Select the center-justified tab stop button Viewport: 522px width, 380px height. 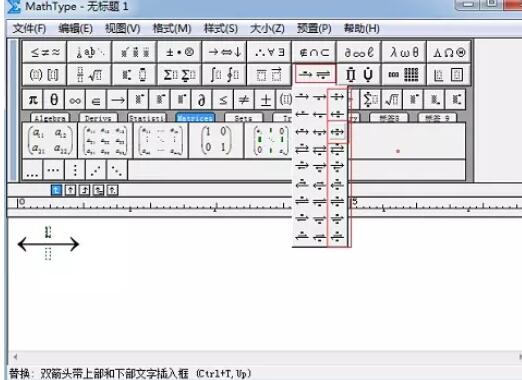coord(70,190)
